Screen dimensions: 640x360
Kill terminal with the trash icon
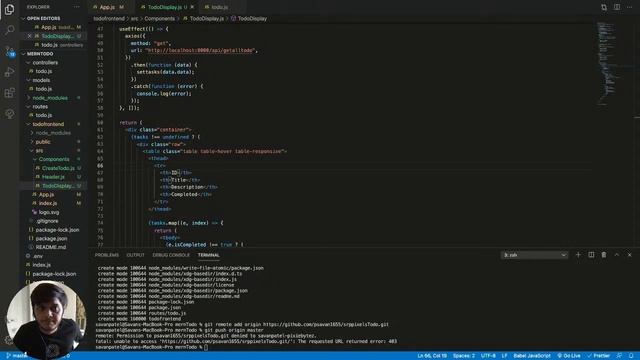tap(604, 255)
